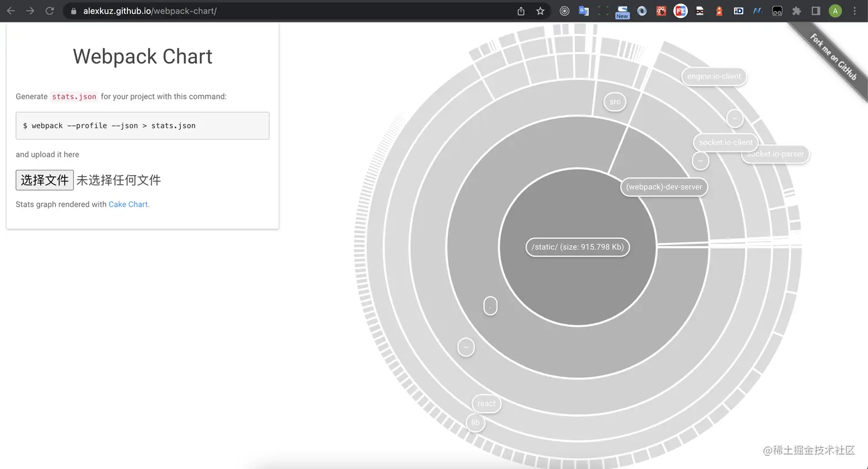
Task: Open the blue swirl extension
Action: pyautogui.click(x=642, y=11)
